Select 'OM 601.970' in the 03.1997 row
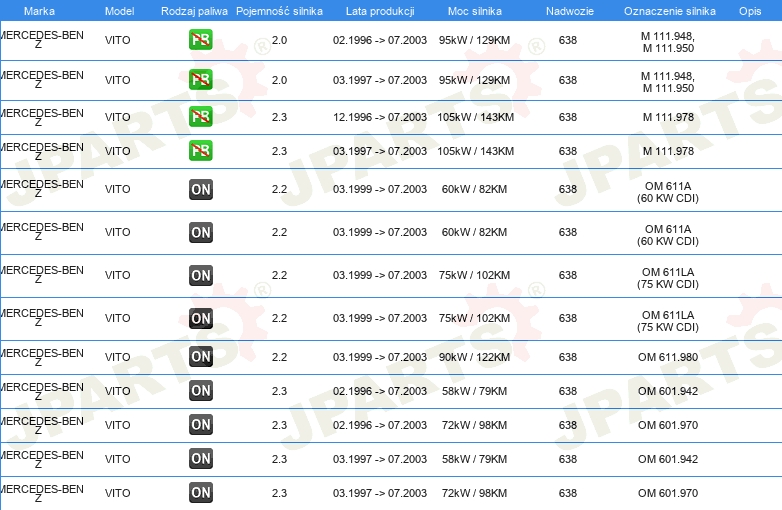The height and width of the screenshot is (510, 782). coord(668,493)
